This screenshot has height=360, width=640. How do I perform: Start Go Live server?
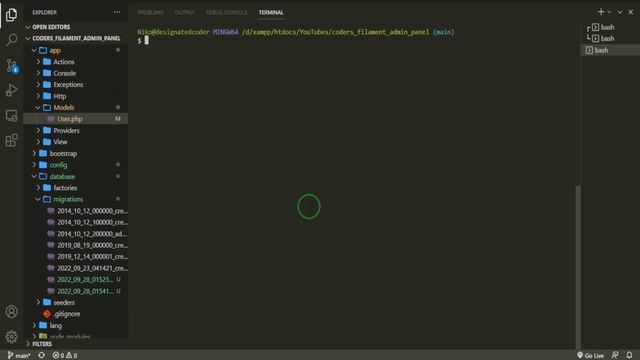pyautogui.click(x=590, y=356)
